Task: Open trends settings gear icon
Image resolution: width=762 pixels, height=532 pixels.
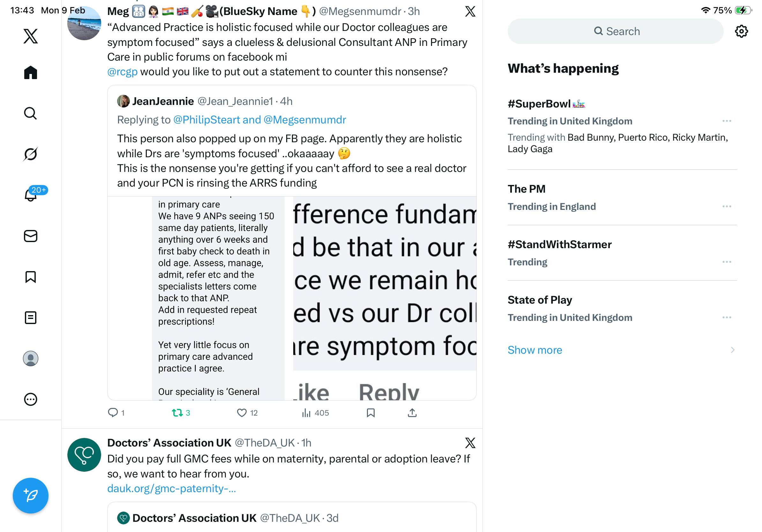Action: [741, 32]
